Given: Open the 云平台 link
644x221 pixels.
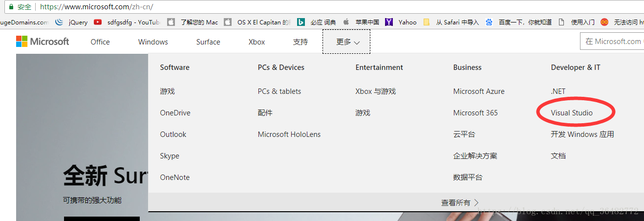Looking at the screenshot, I should point(464,134).
